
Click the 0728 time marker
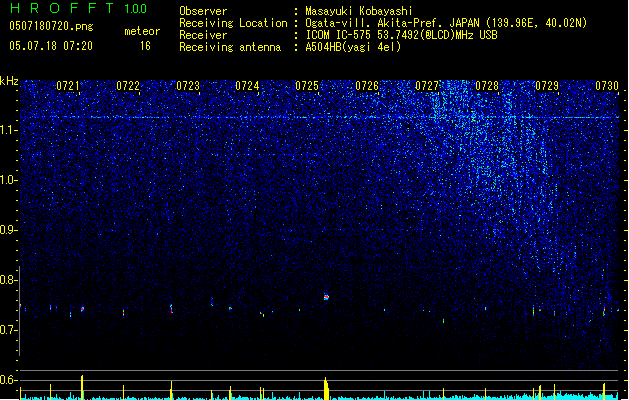tap(487, 86)
